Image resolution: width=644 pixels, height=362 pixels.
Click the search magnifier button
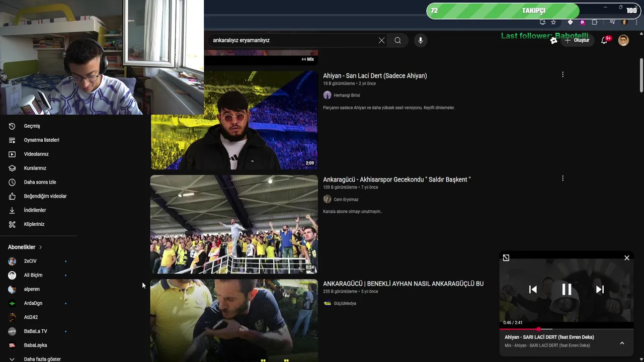[397, 40]
